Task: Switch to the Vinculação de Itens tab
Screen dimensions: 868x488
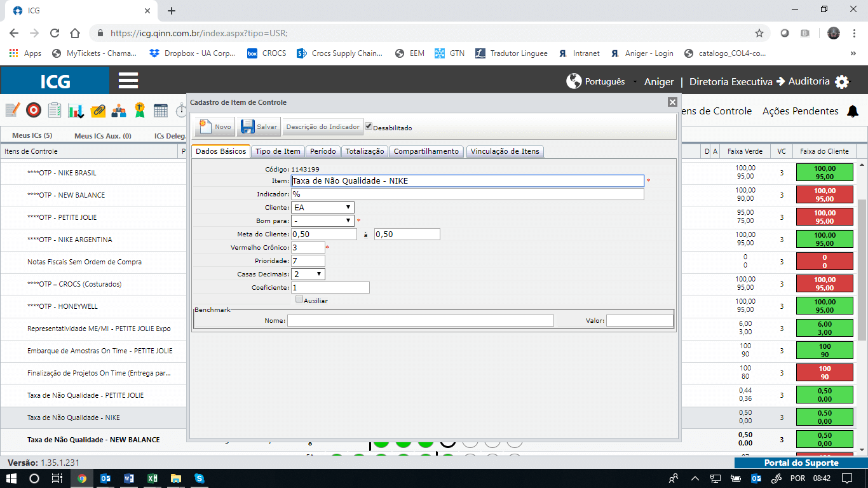Action: tap(505, 151)
